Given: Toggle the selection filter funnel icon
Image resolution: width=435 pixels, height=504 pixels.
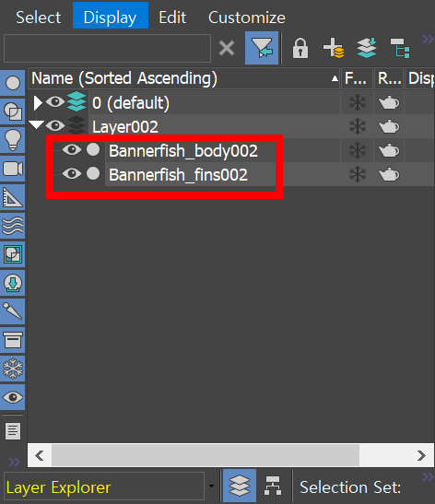Looking at the screenshot, I should tap(262, 48).
